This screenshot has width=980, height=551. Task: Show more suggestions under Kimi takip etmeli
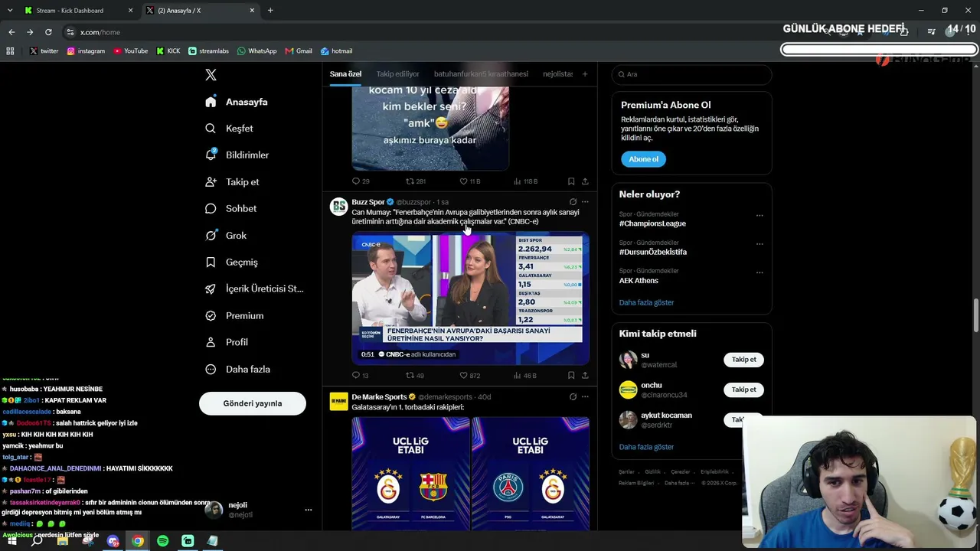coord(646,447)
